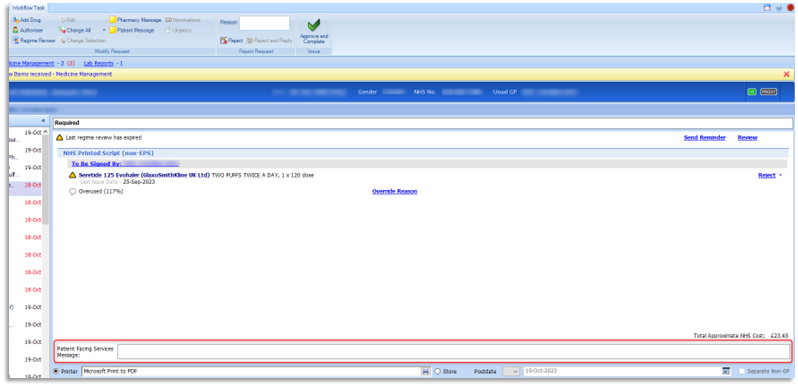Image resolution: width=798 pixels, height=387 pixels.
Task: Focus the Reason input field
Action: [265, 23]
